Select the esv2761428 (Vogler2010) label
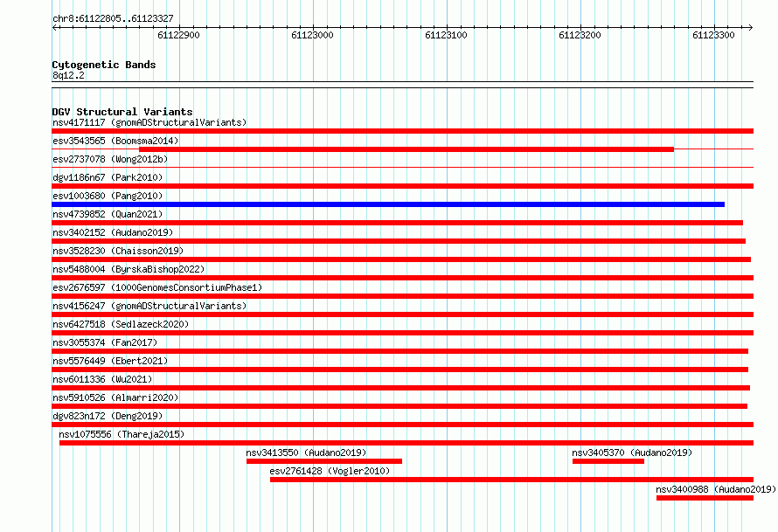This screenshot has width=778, height=532. click(x=330, y=471)
